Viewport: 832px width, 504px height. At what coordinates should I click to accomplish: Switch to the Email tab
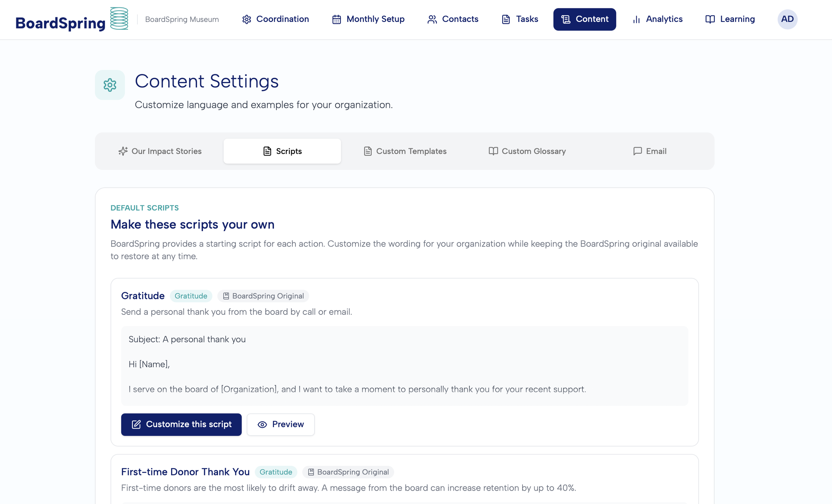click(650, 151)
